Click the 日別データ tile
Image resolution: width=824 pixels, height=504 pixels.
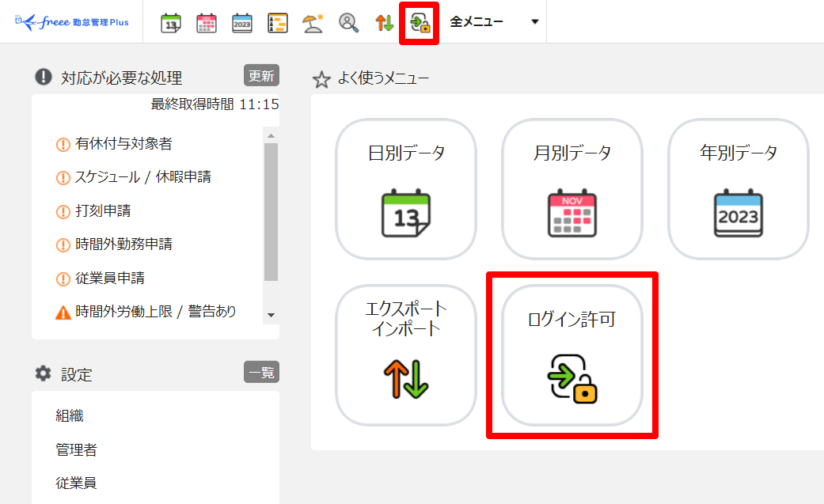click(x=406, y=189)
